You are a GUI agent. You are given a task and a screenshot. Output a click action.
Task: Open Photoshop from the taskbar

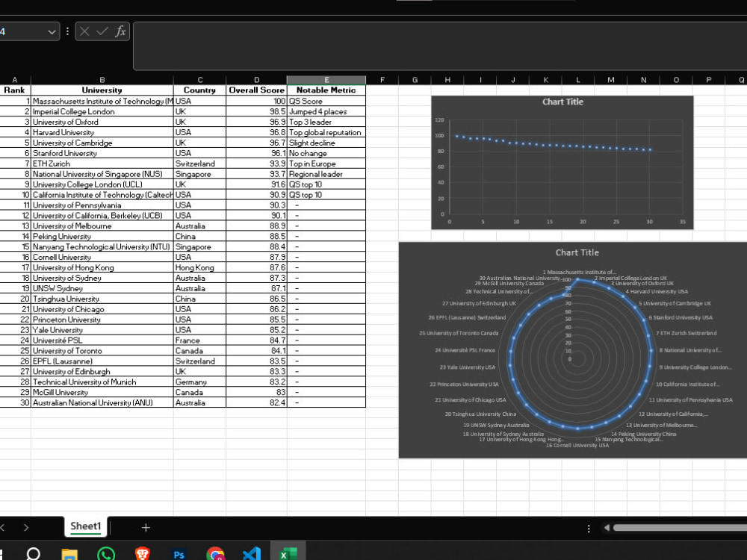(179, 554)
